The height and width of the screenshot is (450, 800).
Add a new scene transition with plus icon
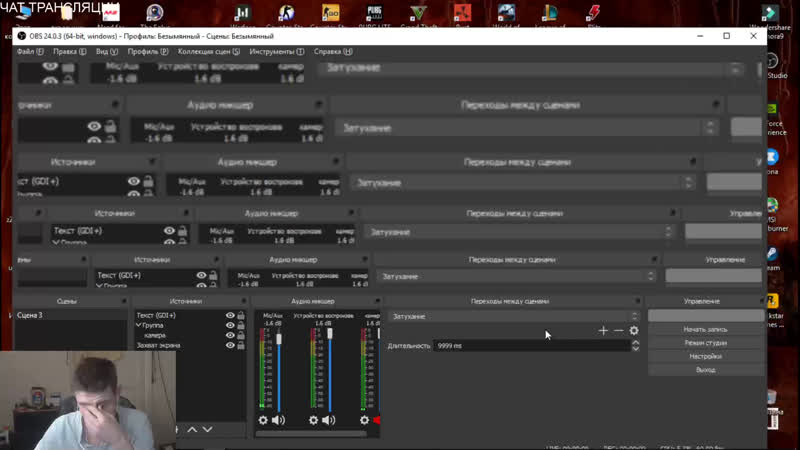click(x=603, y=331)
